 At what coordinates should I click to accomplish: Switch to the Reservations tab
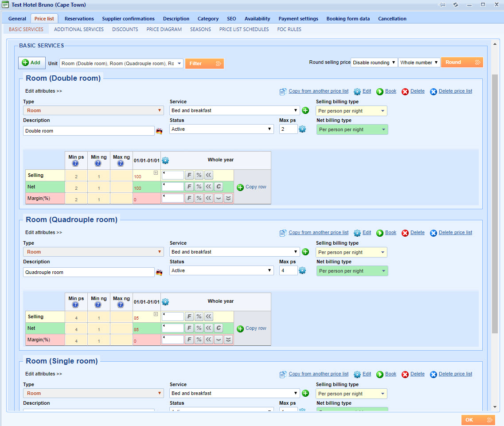[x=79, y=19]
